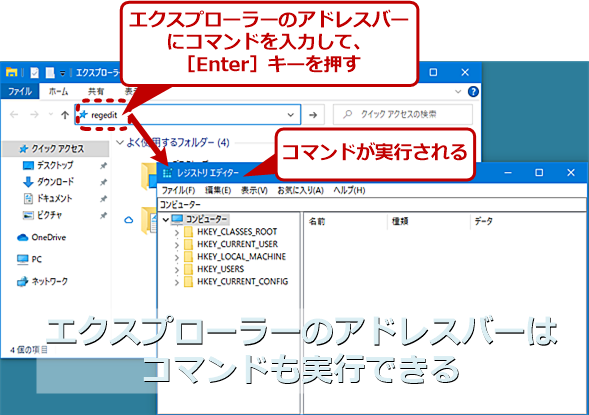589x415 pixels.
Task: Open recent locations dropdown arrow
Action: click(x=50, y=115)
